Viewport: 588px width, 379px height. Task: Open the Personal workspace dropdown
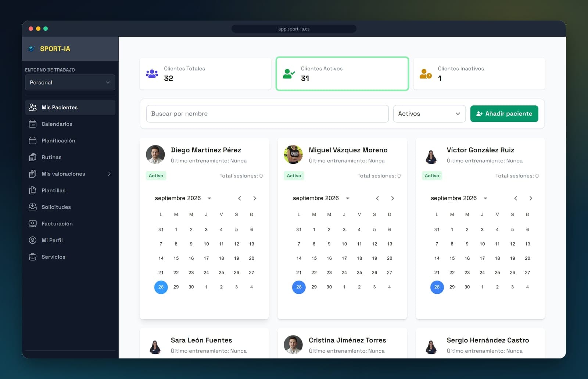point(70,83)
